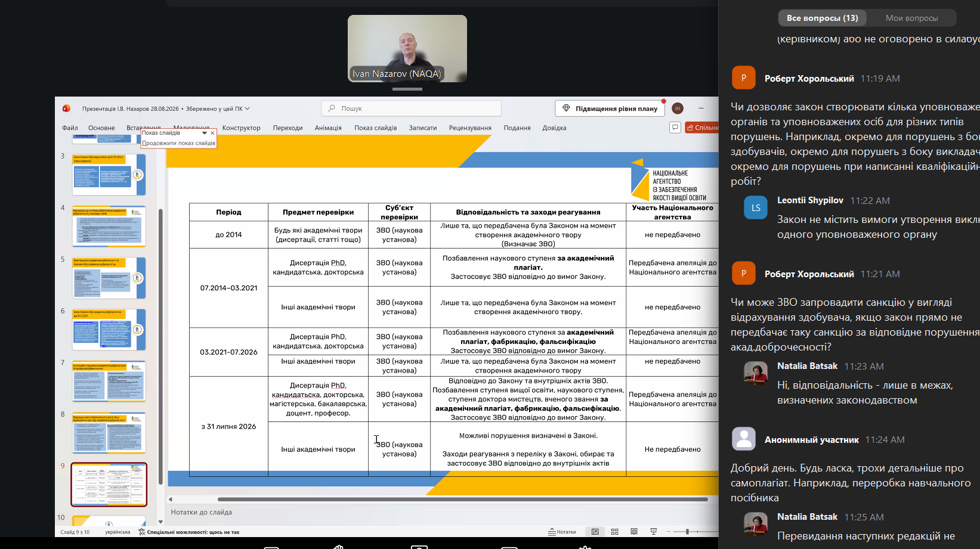Click Підвищення рівня плану button
This screenshot has width=980, height=549.
[x=611, y=108]
